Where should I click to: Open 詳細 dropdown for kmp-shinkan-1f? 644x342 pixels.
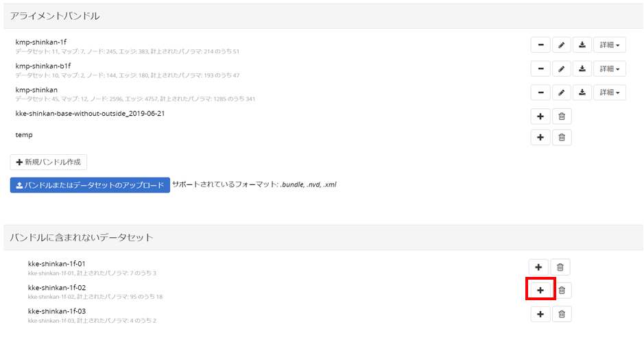click(609, 45)
